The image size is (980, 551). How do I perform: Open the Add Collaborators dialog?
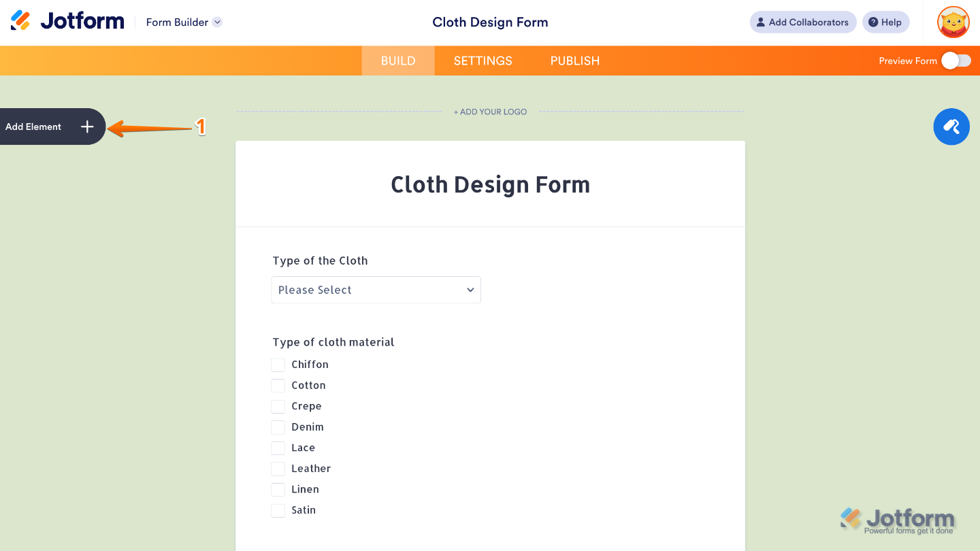pyautogui.click(x=802, y=22)
